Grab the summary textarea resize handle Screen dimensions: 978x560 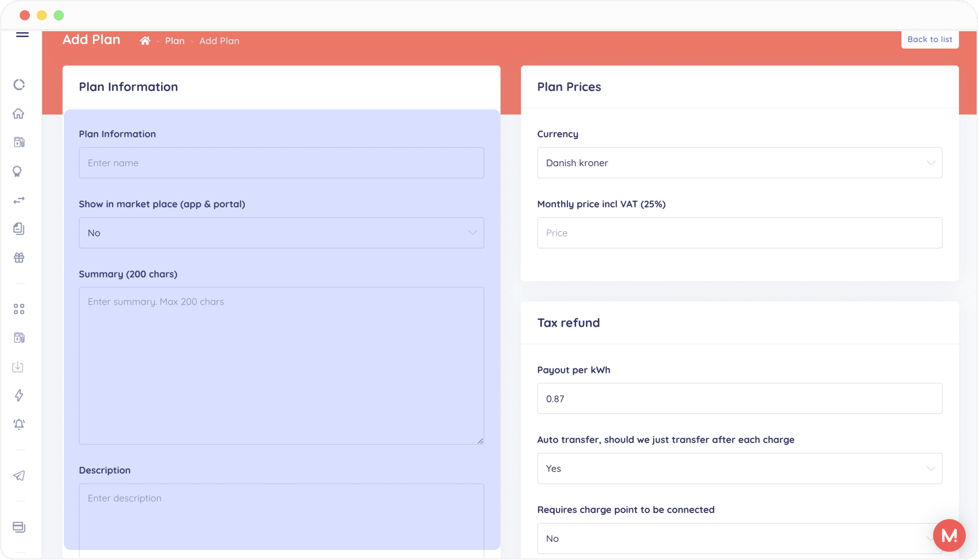point(480,441)
